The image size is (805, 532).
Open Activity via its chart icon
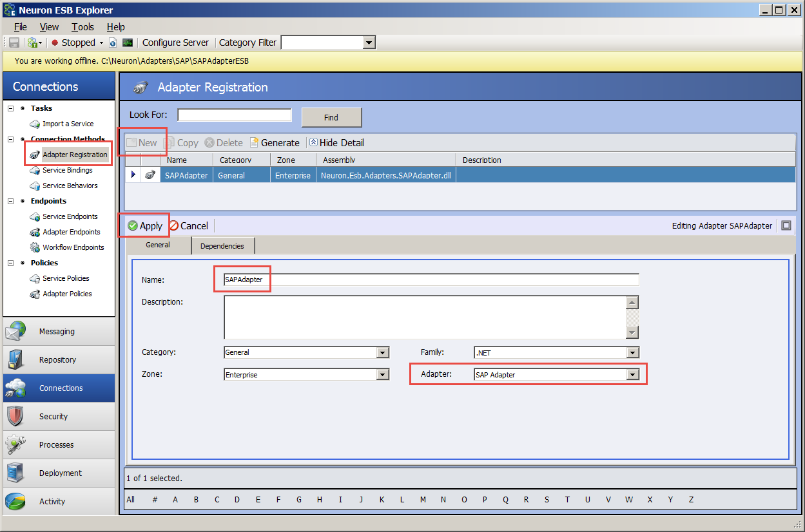[15, 502]
